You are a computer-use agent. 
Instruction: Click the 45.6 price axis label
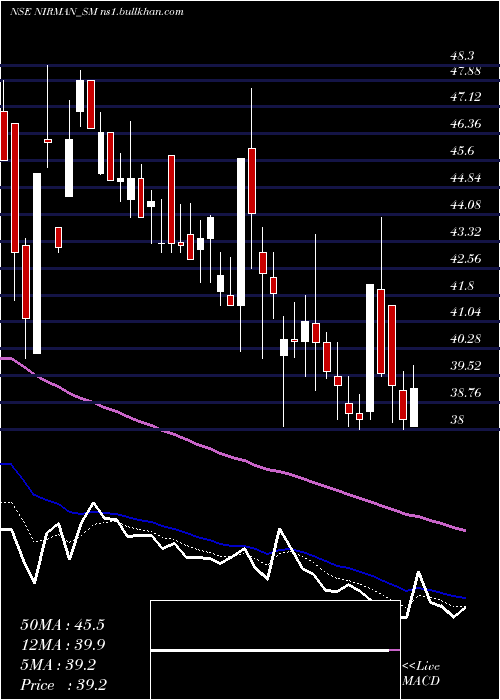[x=462, y=151]
